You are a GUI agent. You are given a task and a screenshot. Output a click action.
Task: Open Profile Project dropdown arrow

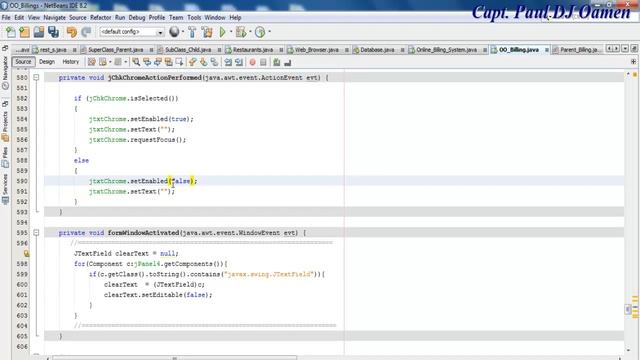[x=269, y=32]
